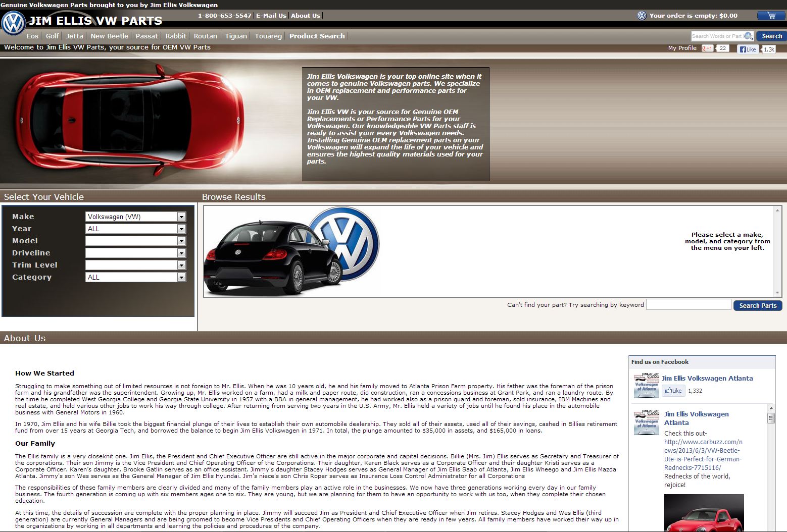The height and width of the screenshot is (532, 787).
Task: Click the small VW icon beside order status
Action: pyautogui.click(x=642, y=16)
